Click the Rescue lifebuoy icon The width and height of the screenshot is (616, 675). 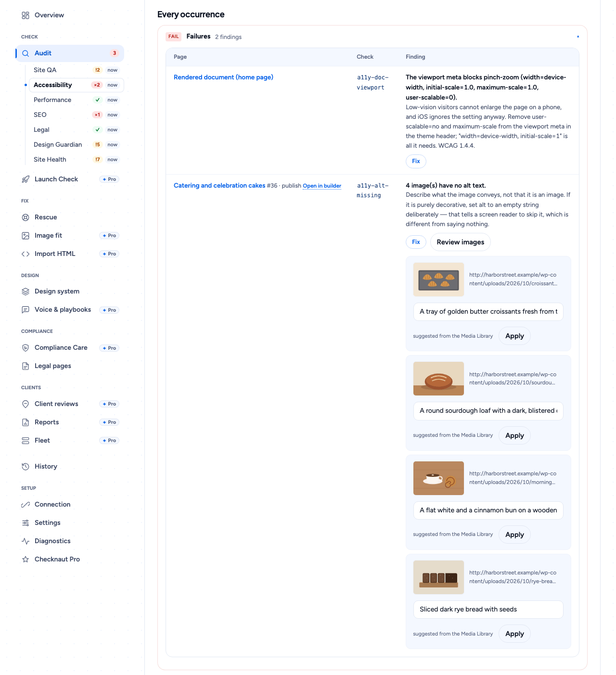(26, 217)
